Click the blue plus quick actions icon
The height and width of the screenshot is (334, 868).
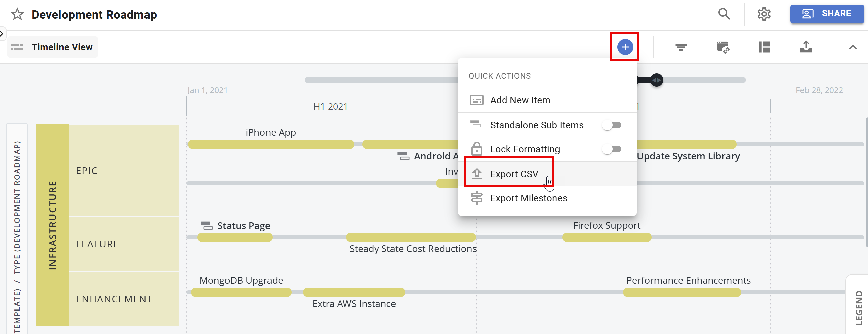pos(625,47)
